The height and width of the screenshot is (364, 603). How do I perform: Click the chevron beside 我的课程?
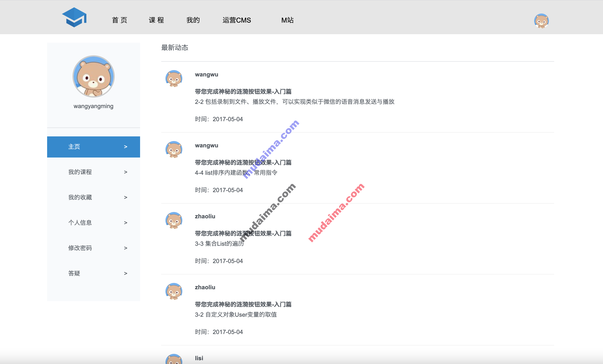(126, 172)
